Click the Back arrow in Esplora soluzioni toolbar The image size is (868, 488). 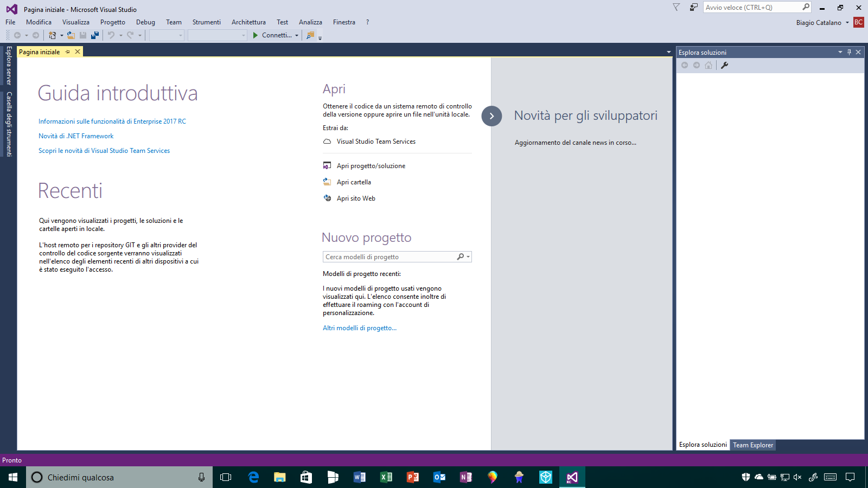(x=685, y=65)
